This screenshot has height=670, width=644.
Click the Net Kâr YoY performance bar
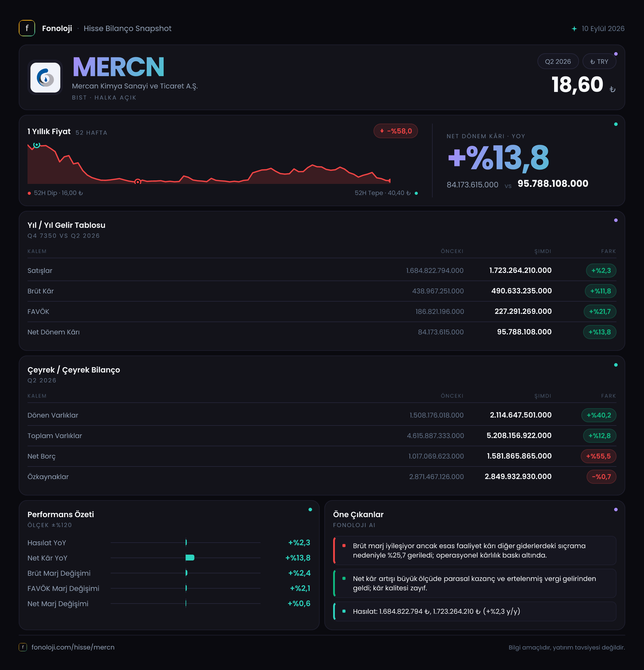(190, 558)
